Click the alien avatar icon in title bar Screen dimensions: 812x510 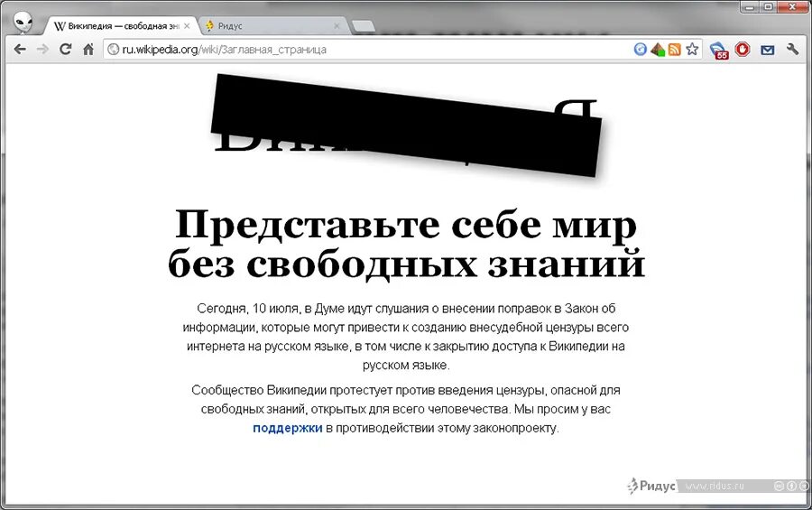coord(23,22)
